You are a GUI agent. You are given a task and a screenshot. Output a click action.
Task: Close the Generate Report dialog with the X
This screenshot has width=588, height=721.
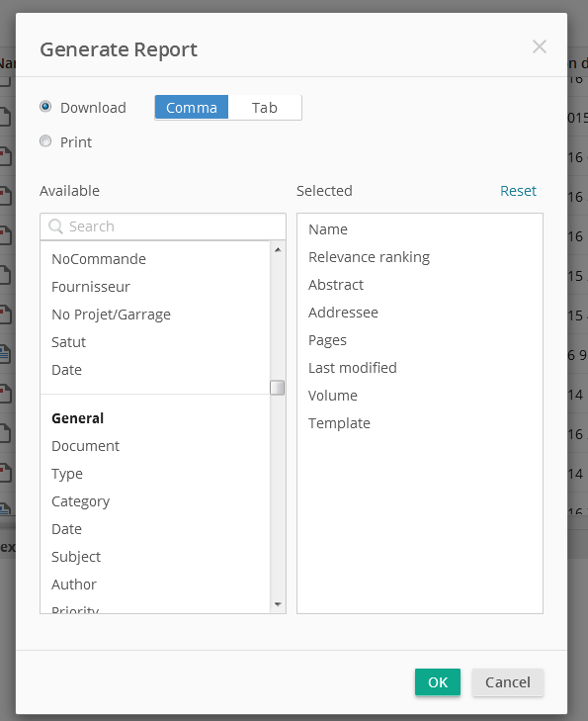(540, 46)
